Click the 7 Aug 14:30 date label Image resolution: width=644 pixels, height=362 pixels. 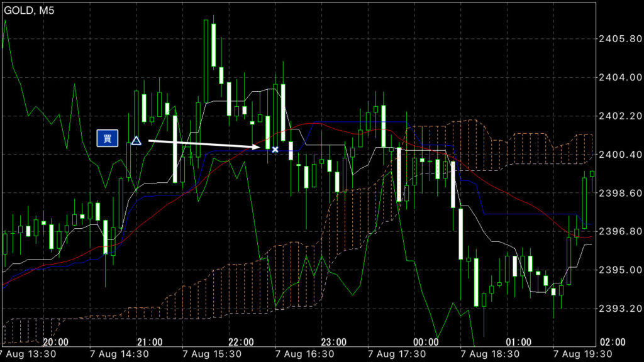[x=119, y=354]
